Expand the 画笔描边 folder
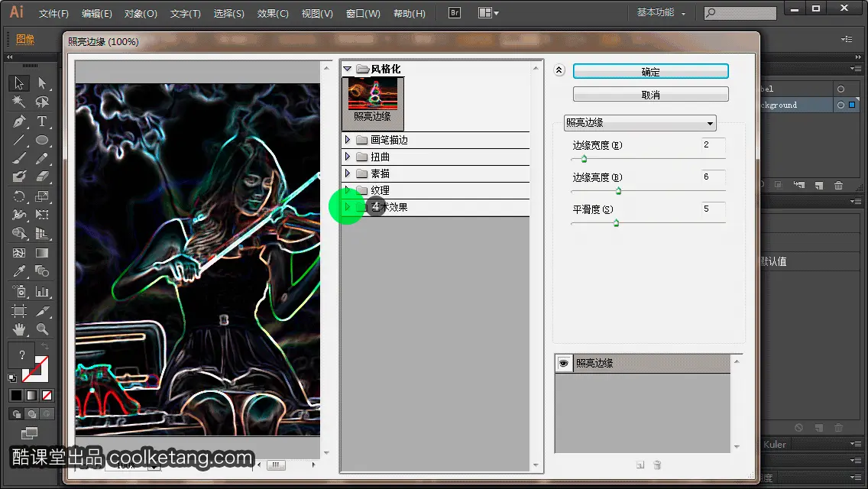The width and height of the screenshot is (868, 489). (348, 140)
